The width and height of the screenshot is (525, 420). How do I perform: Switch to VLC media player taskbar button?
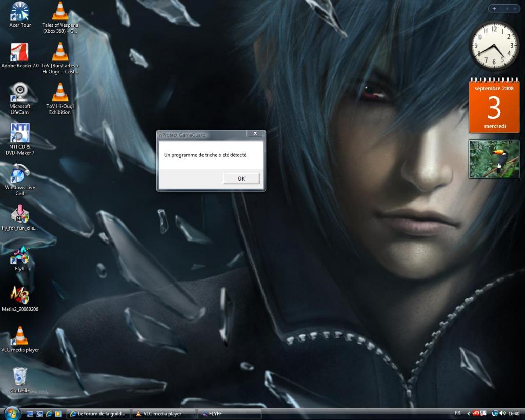tap(164, 414)
